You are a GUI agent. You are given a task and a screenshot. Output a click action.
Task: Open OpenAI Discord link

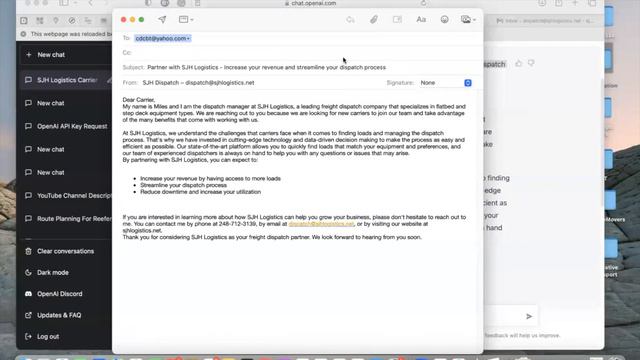[x=53, y=294]
